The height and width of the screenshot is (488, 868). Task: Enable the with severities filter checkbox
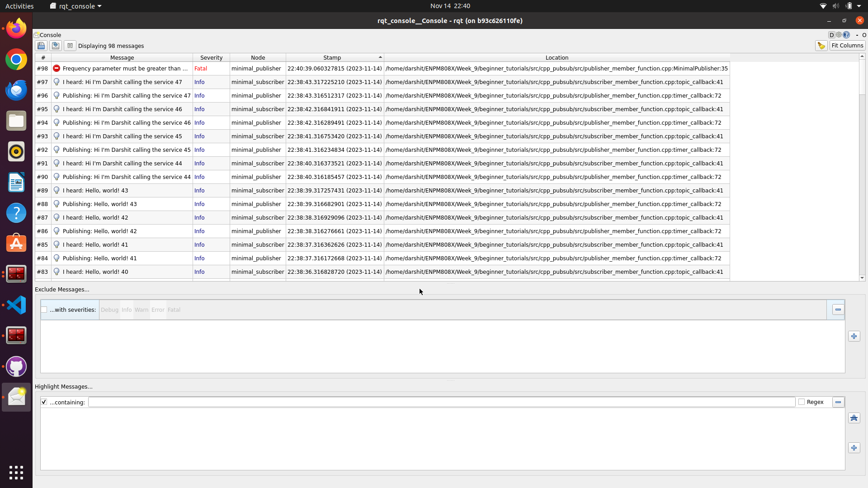(44, 310)
